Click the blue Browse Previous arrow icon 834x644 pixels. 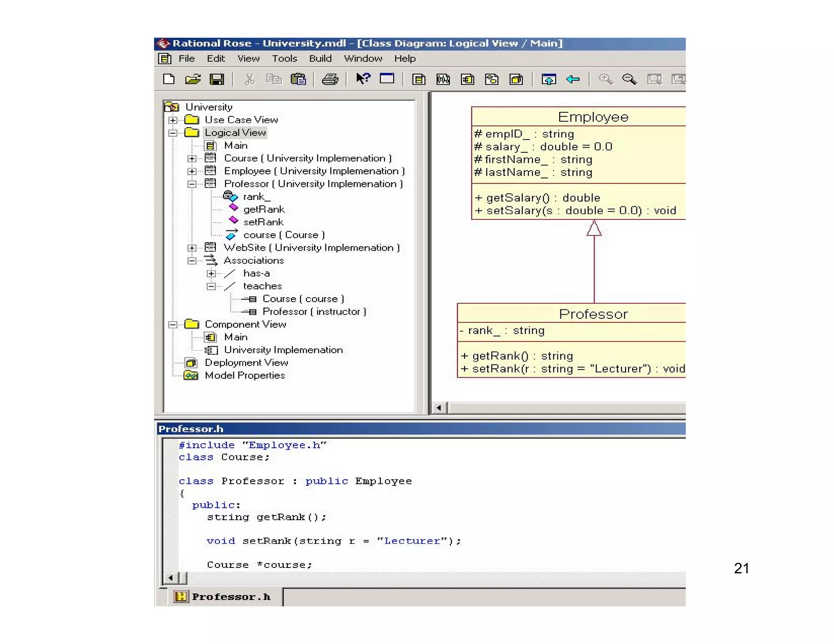(x=573, y=79)
